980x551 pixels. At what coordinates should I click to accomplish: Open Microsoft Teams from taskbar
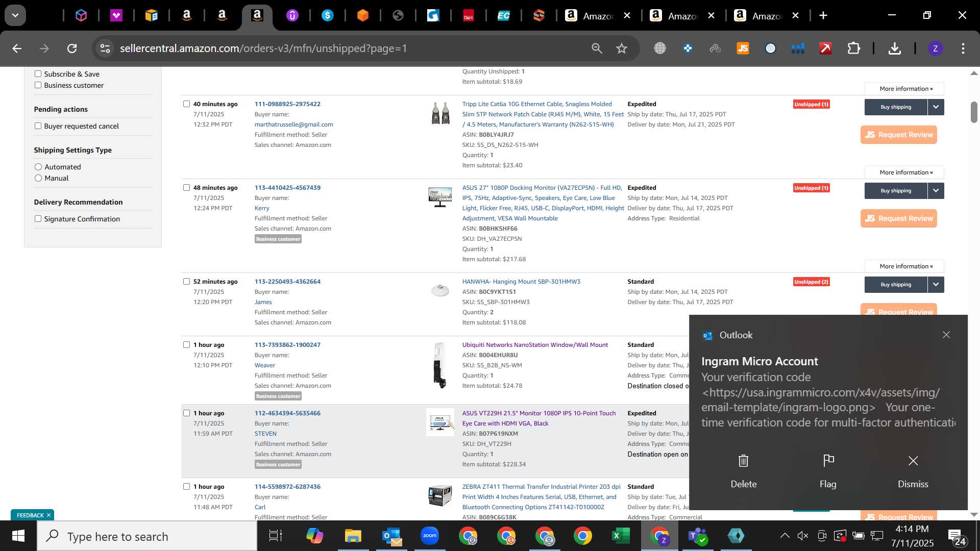pos(697,536)
